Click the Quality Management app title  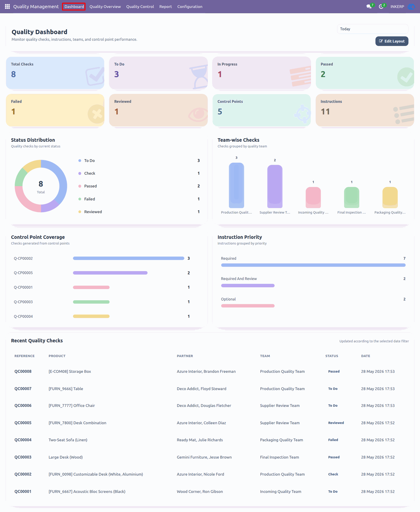coord(36,6)
